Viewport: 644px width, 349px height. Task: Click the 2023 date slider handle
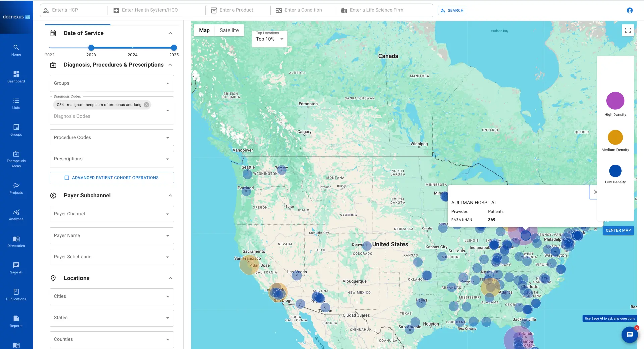(91, 48)
